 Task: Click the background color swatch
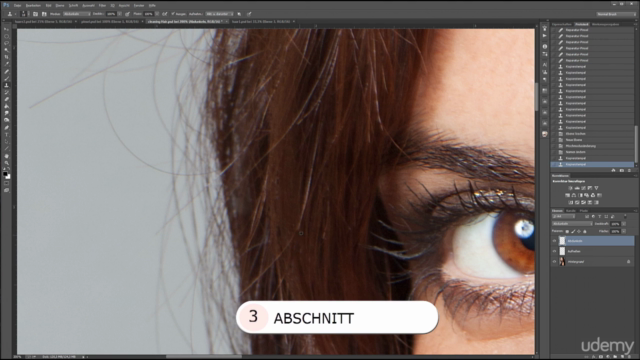pos(8,177)
